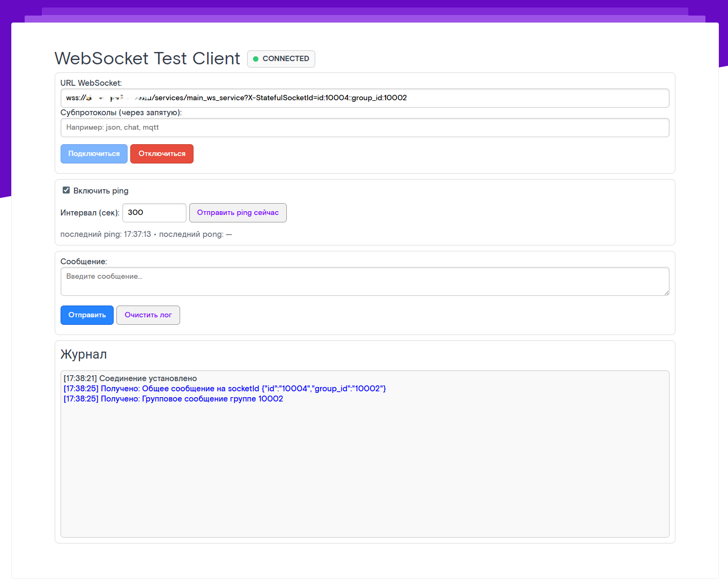728x588 pixels.
Task: Click the Общее сообщение log entry
Action: coord(225,389)
